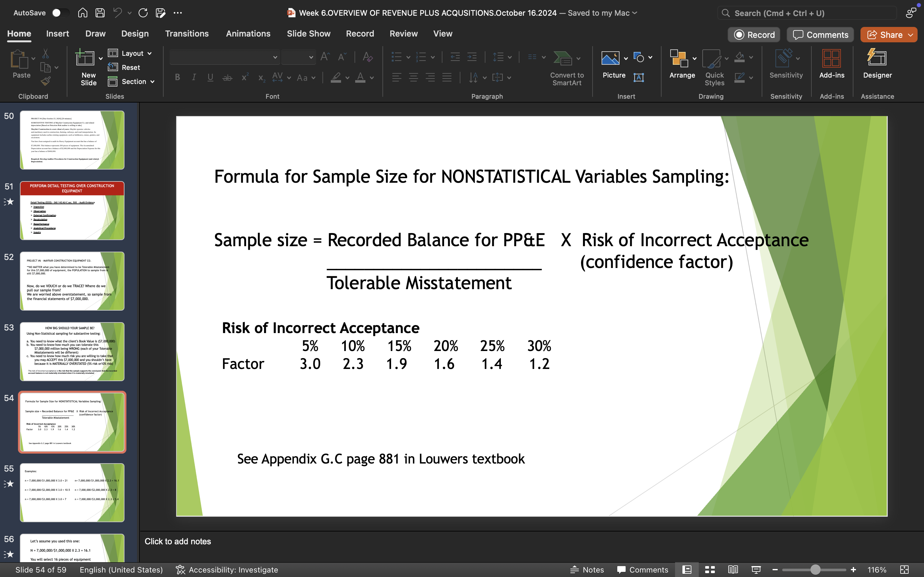This screenshot has height=577, width=924.
Task: Select slide 53 thumbnail in sidebar
Action: click(72, 351)
